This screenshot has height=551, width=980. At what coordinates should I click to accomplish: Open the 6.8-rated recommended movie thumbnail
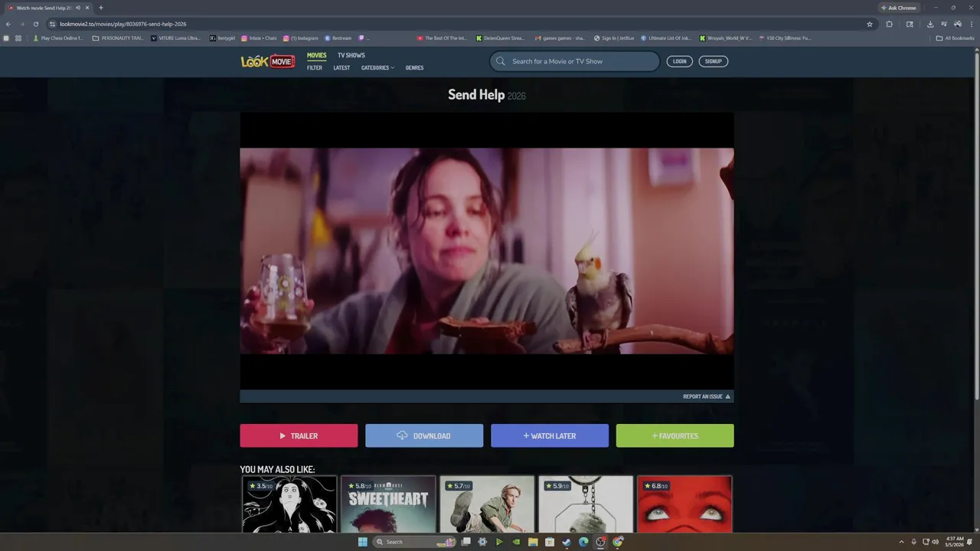click(684, 504)
